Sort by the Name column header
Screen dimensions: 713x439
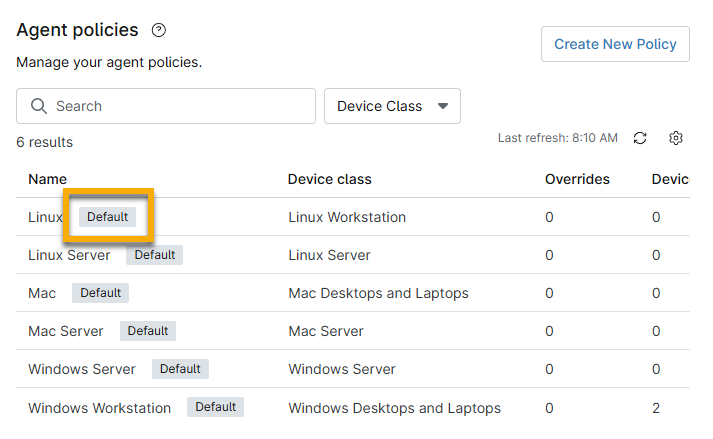pyautogui.click(x=47, y=179)
